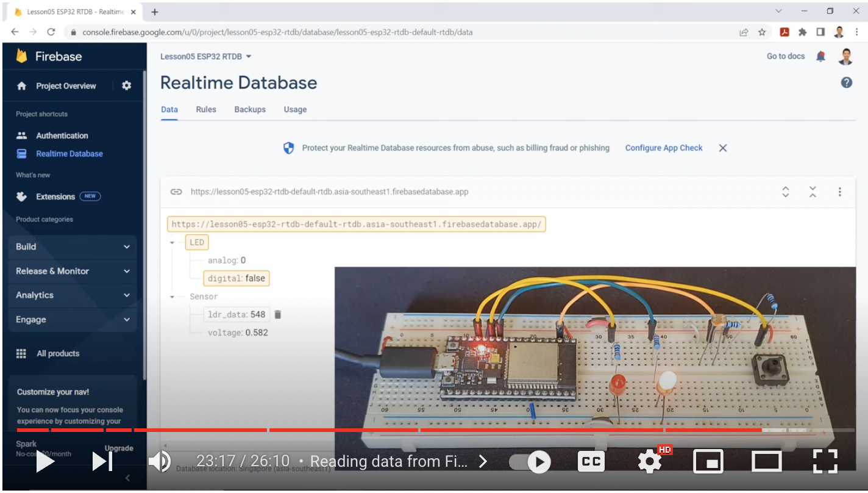Click the root database URL node
This screenshot has height=493, width=868.
(357, 225)
